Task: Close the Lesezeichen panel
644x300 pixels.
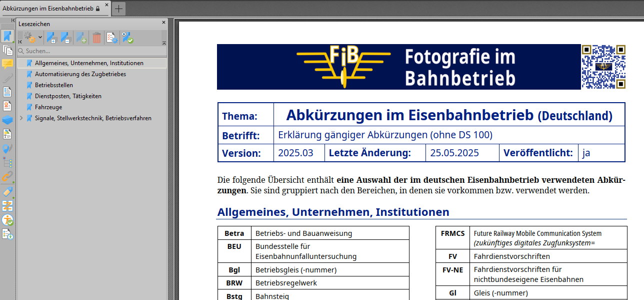Action: coord(163,23)
